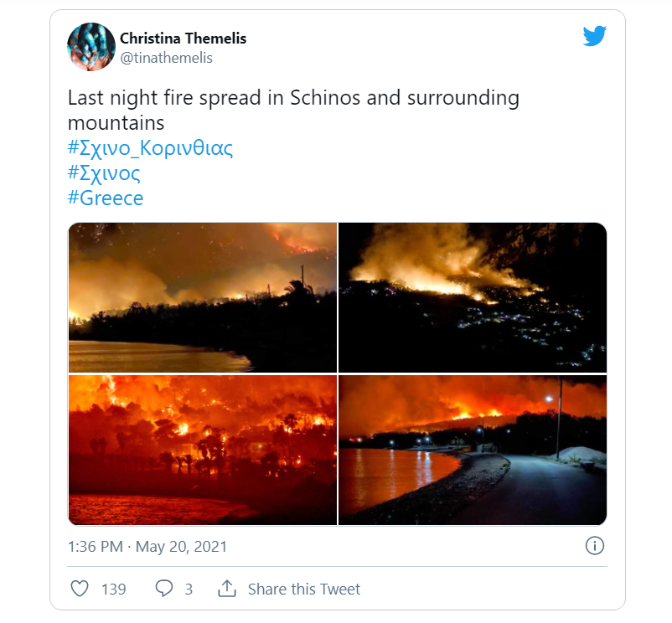Image resolution: width=672 pixels, height=623 pixels.
Task: Follow the #Σχινο_Κορινθιας hashtag link
Action: (150, 149)
